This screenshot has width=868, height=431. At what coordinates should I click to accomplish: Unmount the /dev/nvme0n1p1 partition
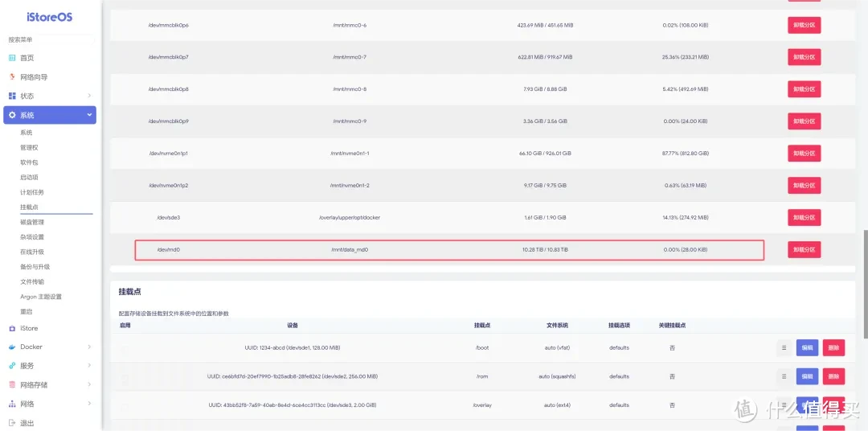pos(804,154)
